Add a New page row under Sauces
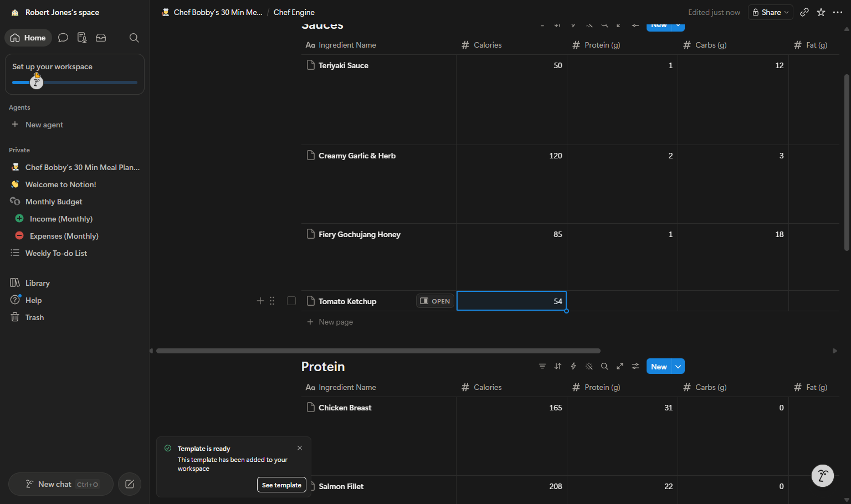This screenshot has width=851, height=504. (x=330, y=322)
